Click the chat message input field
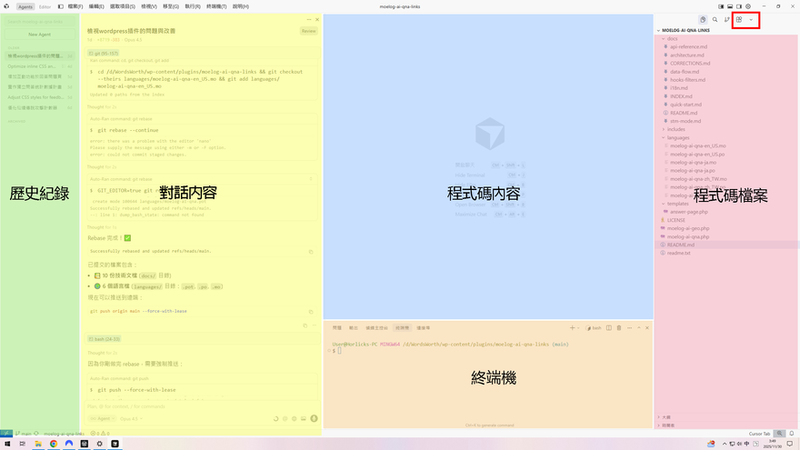This screenshot has width=800, height=450. coord(202,407)
